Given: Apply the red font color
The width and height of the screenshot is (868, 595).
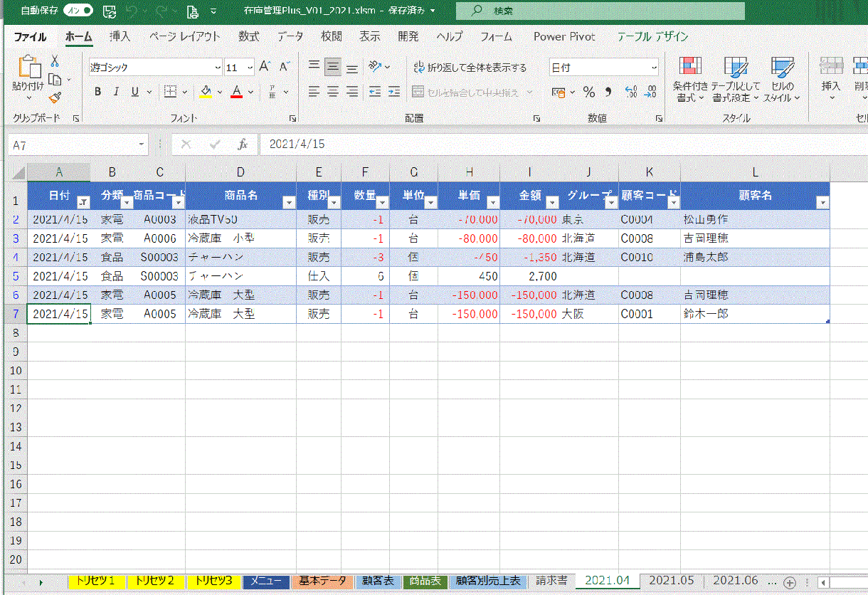Looking at the screenshot, I should (x=237, y=92).
